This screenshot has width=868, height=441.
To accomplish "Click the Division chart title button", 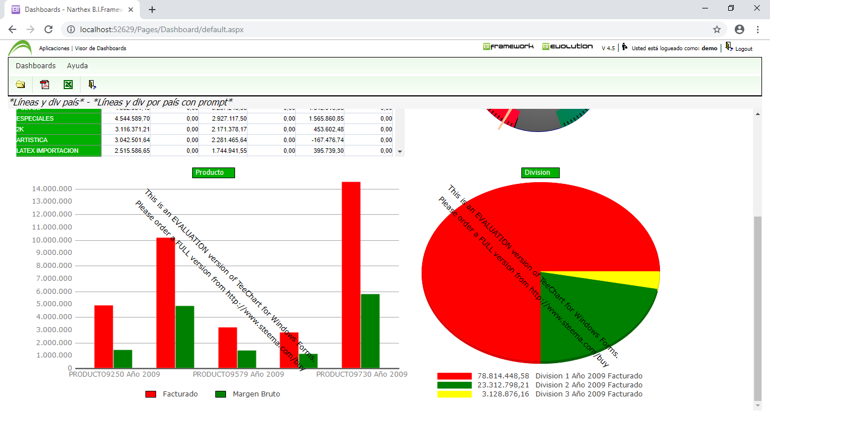I will point(541,173).
